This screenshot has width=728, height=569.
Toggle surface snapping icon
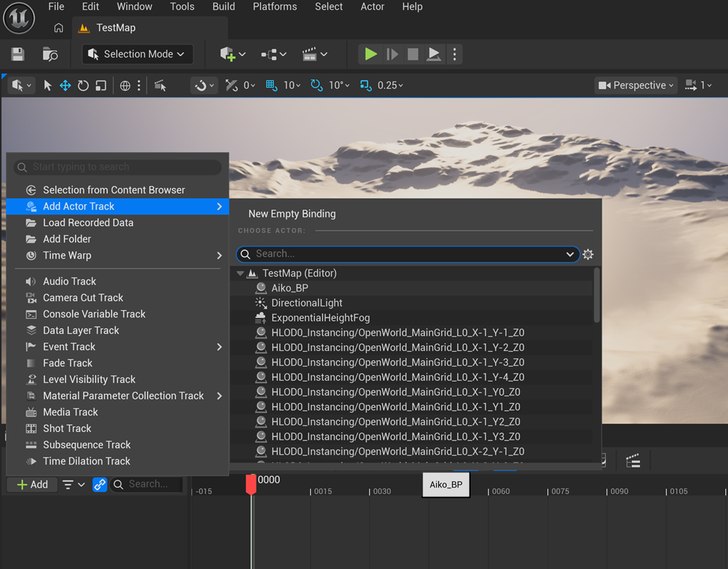coord(231,86)
